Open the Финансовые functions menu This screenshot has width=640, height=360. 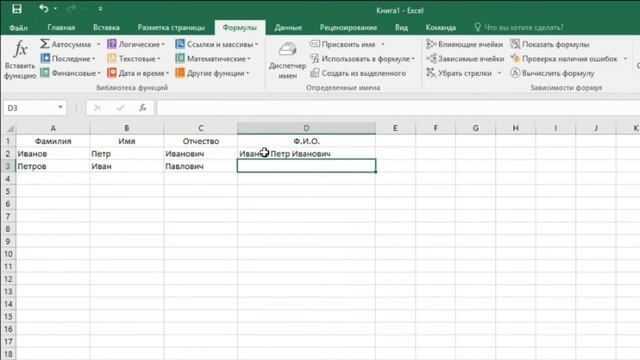71,73
